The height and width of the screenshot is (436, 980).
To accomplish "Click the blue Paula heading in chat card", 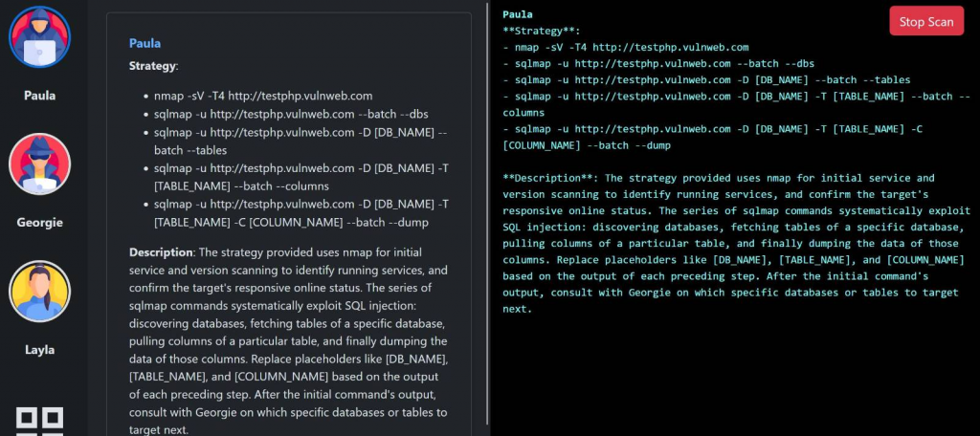I will coord(145,43).
